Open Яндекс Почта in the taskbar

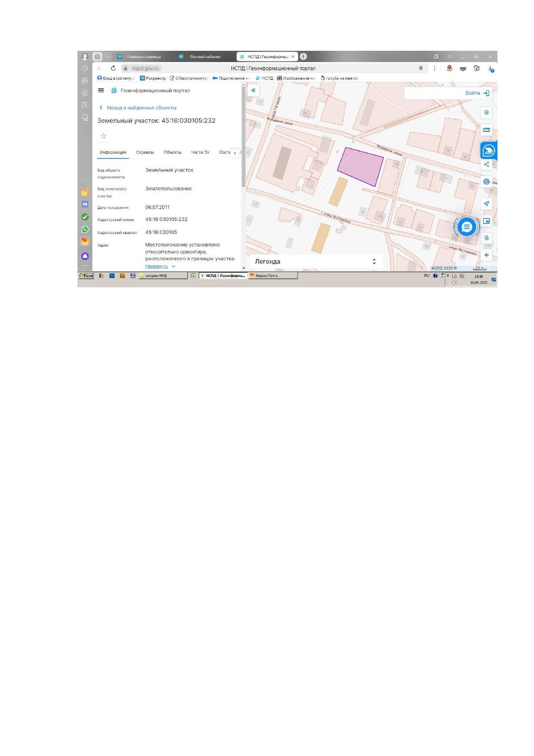[273, 276]
